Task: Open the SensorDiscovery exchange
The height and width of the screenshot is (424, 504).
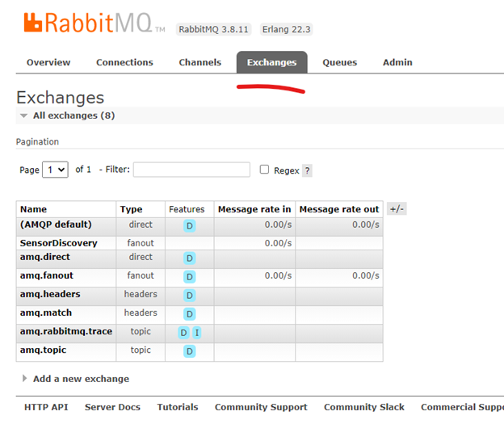Action: point(58,243)
